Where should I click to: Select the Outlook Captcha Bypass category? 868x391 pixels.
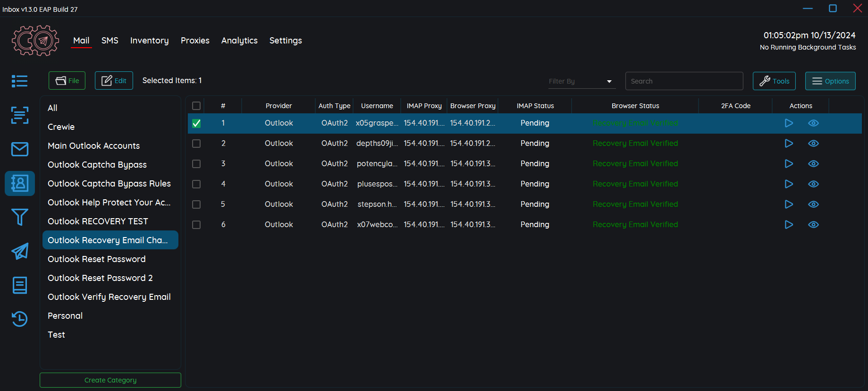pos(110,165)
